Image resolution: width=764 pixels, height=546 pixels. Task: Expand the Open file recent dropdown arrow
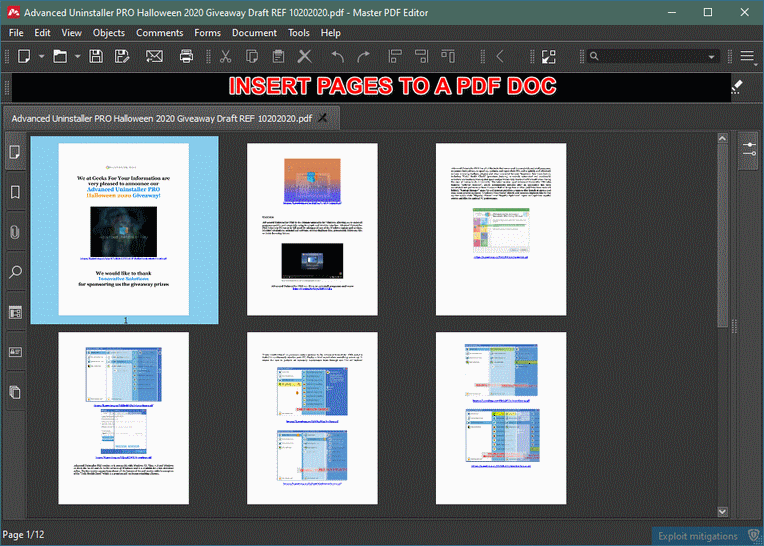[x=77, y=56]
